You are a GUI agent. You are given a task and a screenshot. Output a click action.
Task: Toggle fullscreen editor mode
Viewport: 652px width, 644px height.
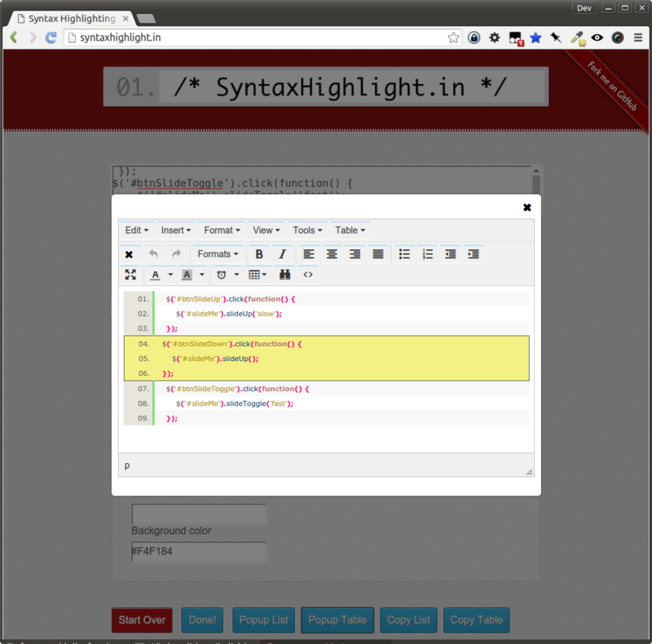click(130, 275)
